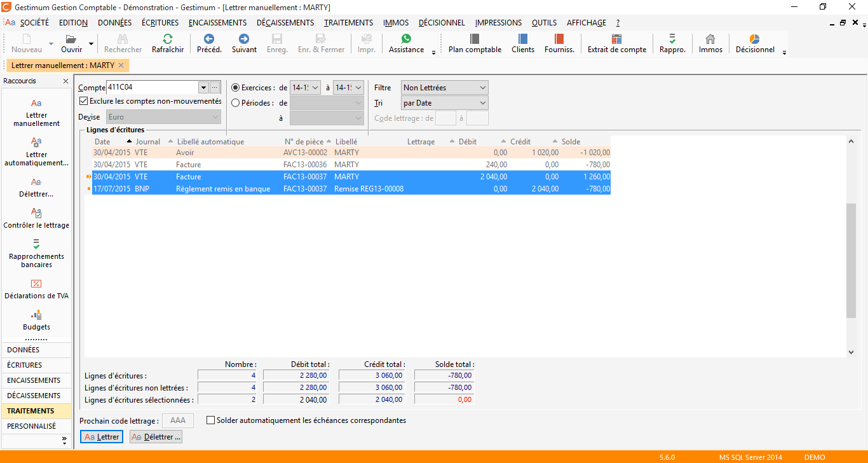Expand more shortcut categories chevron
The height and width of the screenshot is (463, 868).
click(x=64, y=439)
